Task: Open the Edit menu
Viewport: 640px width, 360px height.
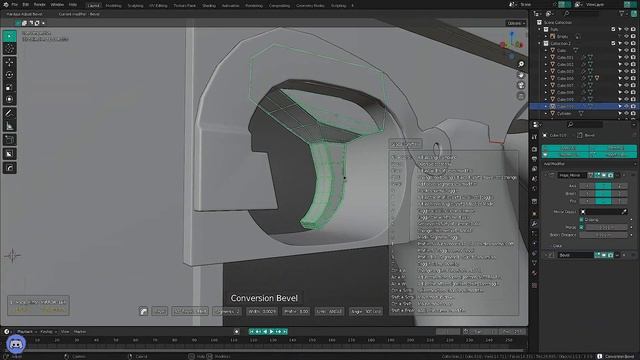Action: pos(25,4)
